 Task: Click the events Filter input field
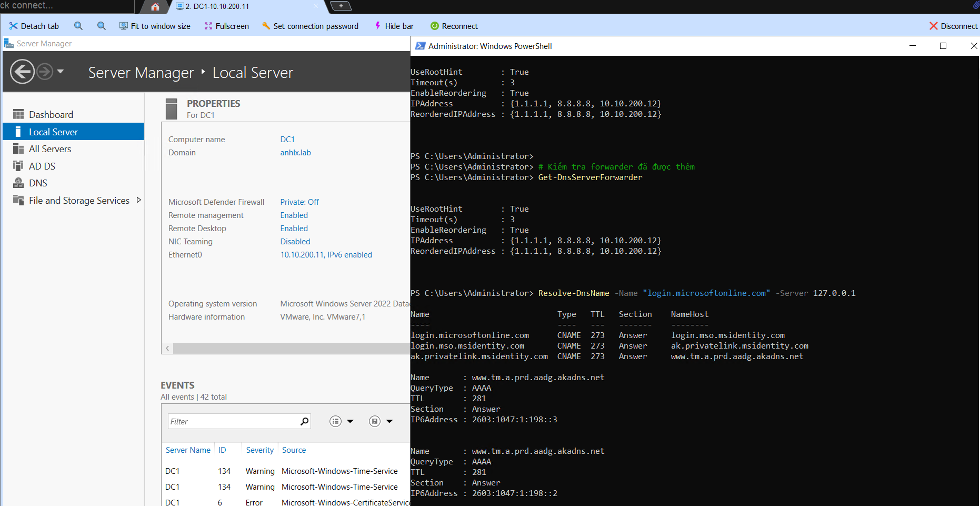233,421
